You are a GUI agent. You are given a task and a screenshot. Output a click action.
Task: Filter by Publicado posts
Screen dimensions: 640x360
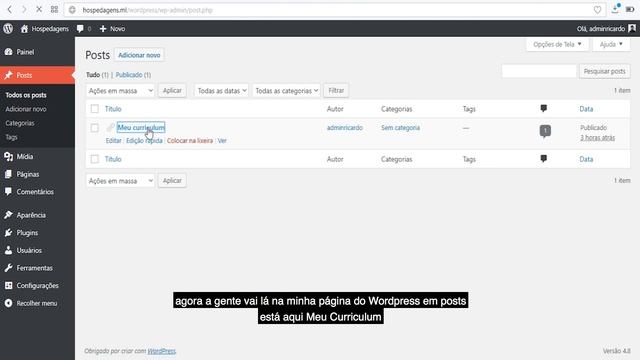(129, 75)
